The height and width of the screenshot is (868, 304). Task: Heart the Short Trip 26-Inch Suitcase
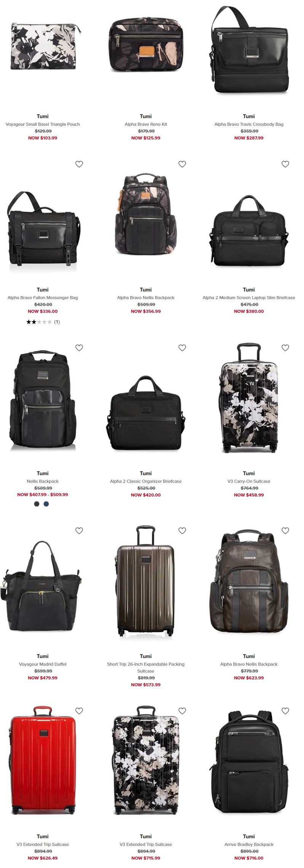(x=182, y=531)
